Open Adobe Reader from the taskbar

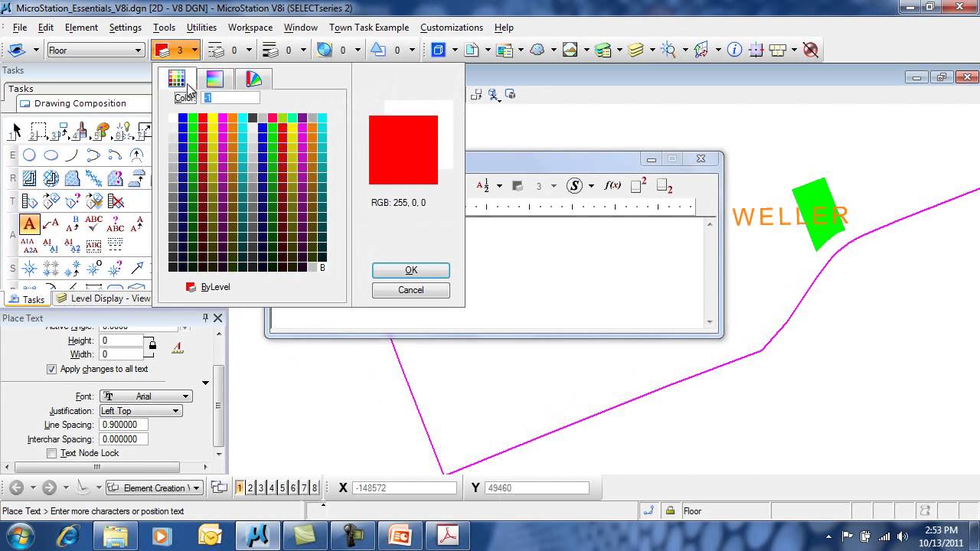(448, 536)
